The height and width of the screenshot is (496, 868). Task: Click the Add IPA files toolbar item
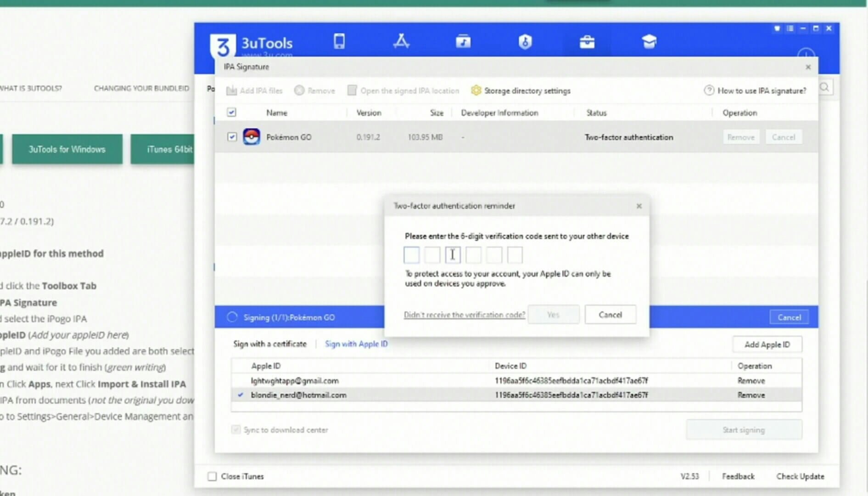pyautogui.click(x=254, y=90)
